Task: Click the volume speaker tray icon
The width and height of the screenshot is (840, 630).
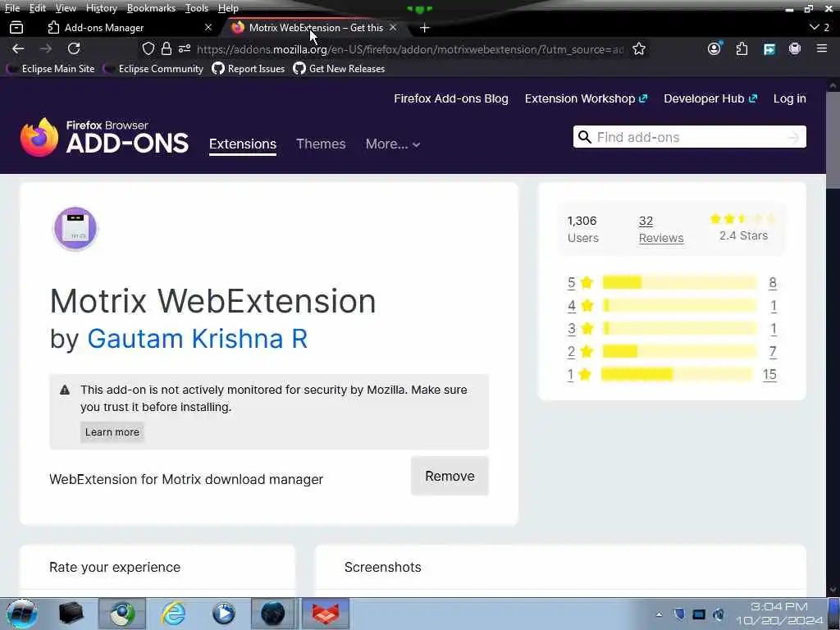Action: (x=719, y=614)
